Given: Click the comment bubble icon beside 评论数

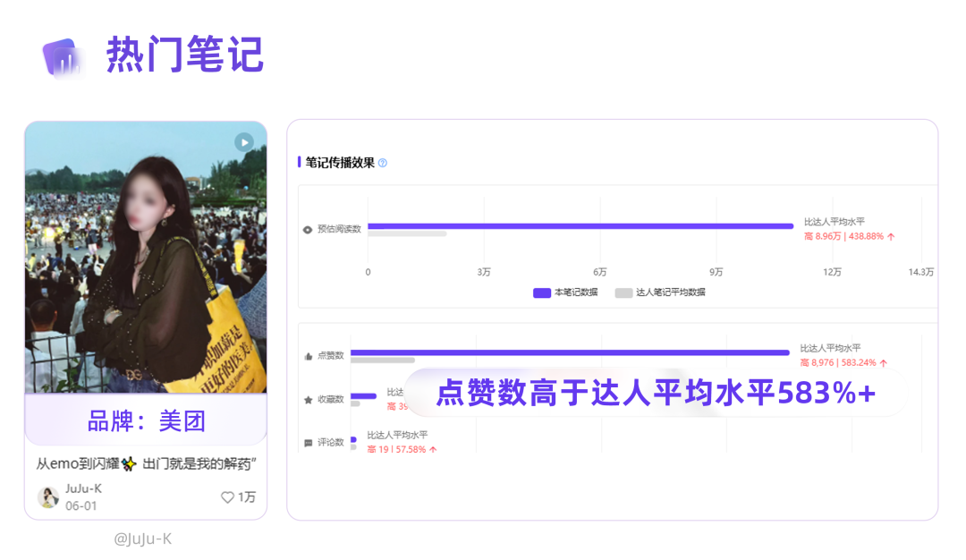Looking at the screenshot, I should [308, 442].
